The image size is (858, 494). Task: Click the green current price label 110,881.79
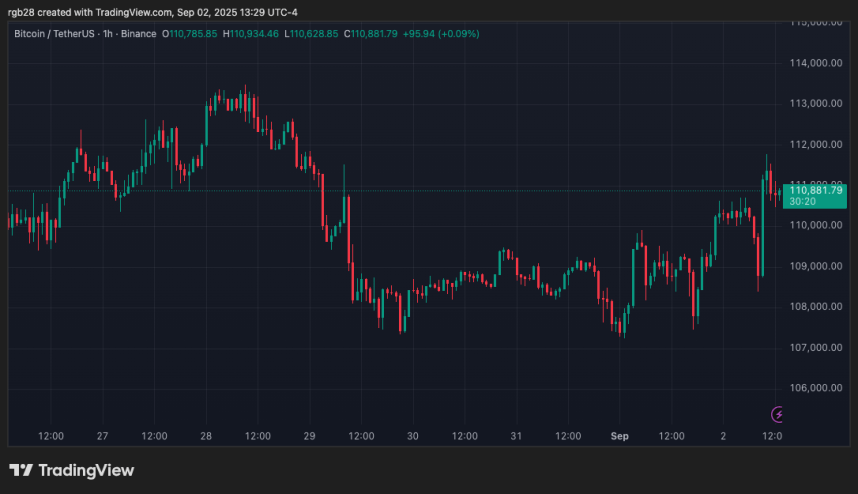click(x=816, y=190)
